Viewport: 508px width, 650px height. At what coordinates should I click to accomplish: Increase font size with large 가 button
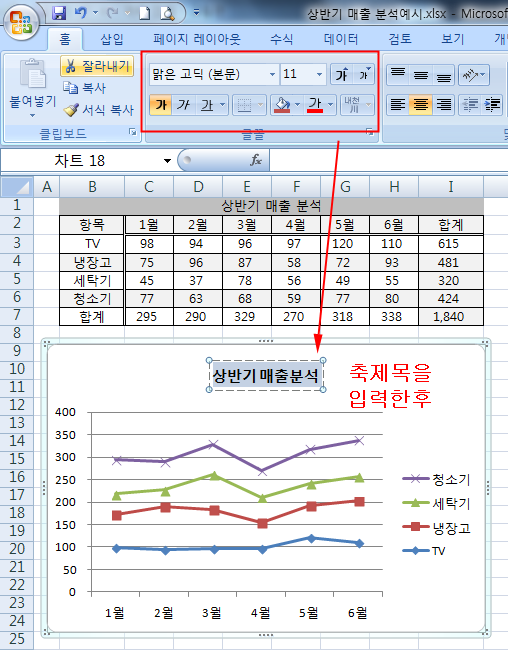342,75
